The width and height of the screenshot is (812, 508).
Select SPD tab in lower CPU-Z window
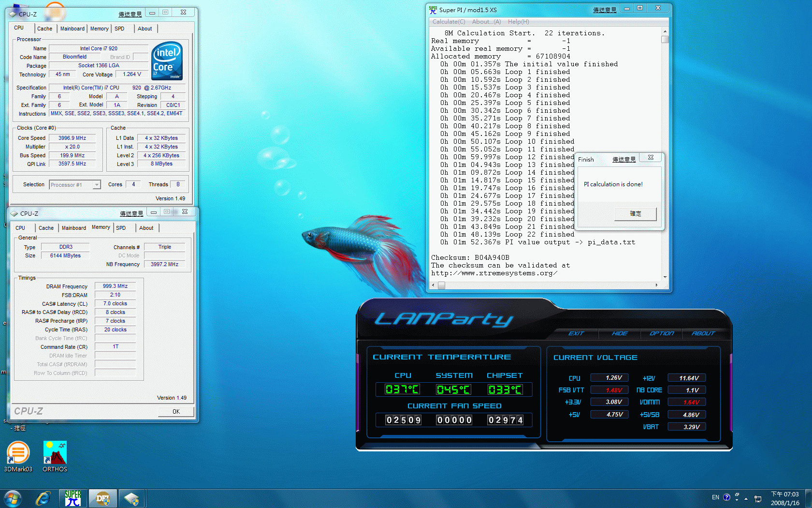point(121,228)
